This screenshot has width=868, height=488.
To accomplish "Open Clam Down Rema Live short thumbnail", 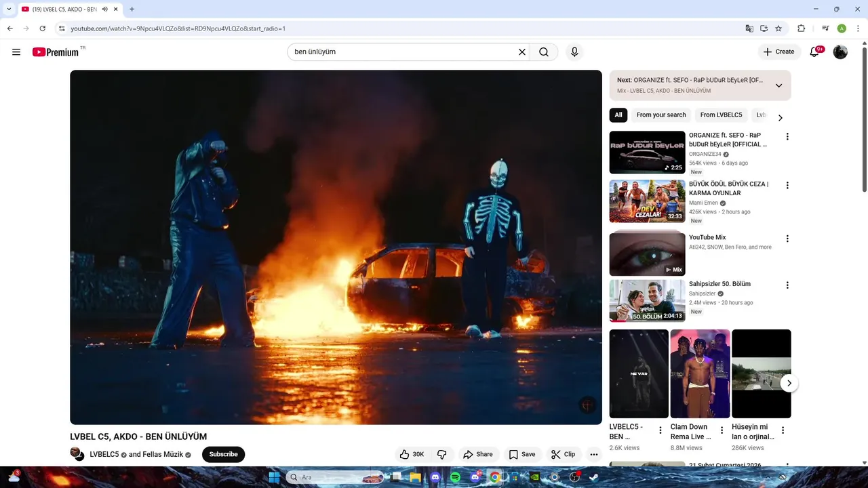I will 700,374.
